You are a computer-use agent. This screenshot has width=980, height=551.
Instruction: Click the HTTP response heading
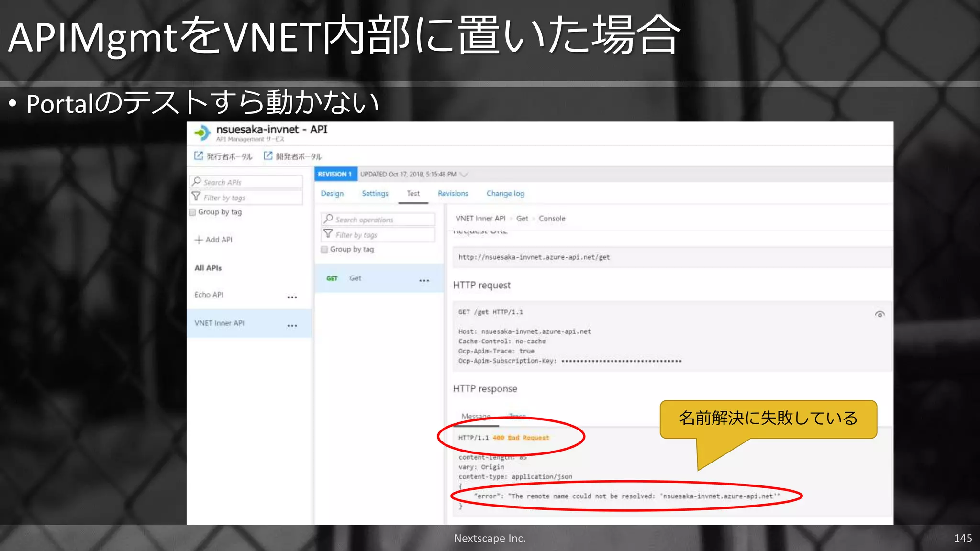tap(485, 388)
